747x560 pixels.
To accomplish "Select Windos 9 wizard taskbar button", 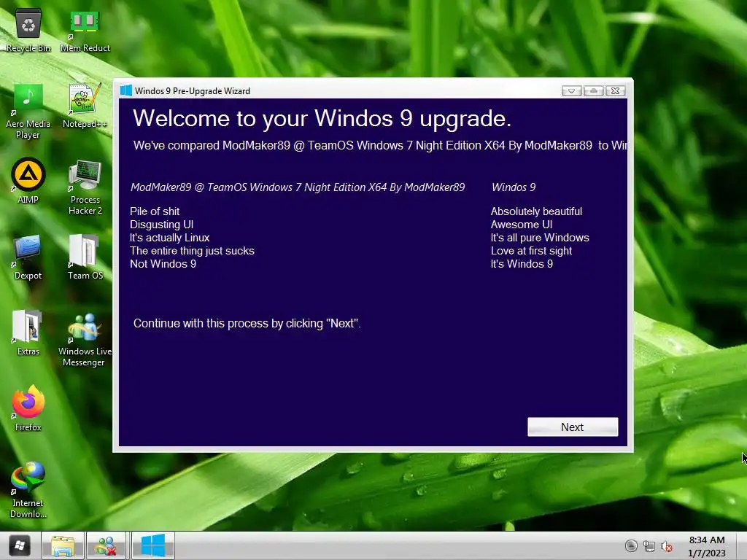I will click(153, 545).
